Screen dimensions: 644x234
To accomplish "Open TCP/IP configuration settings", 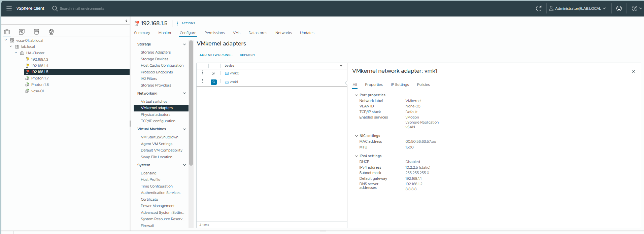I will click(158, 121).
